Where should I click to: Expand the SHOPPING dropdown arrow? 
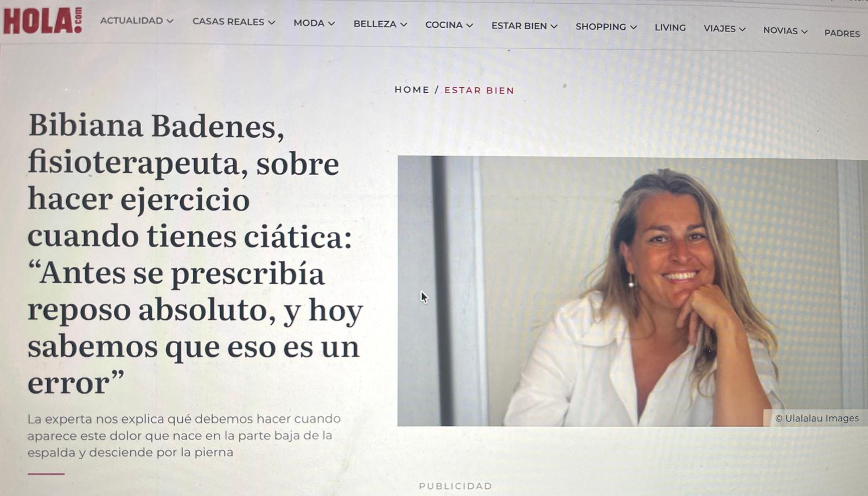click(633, 28)
